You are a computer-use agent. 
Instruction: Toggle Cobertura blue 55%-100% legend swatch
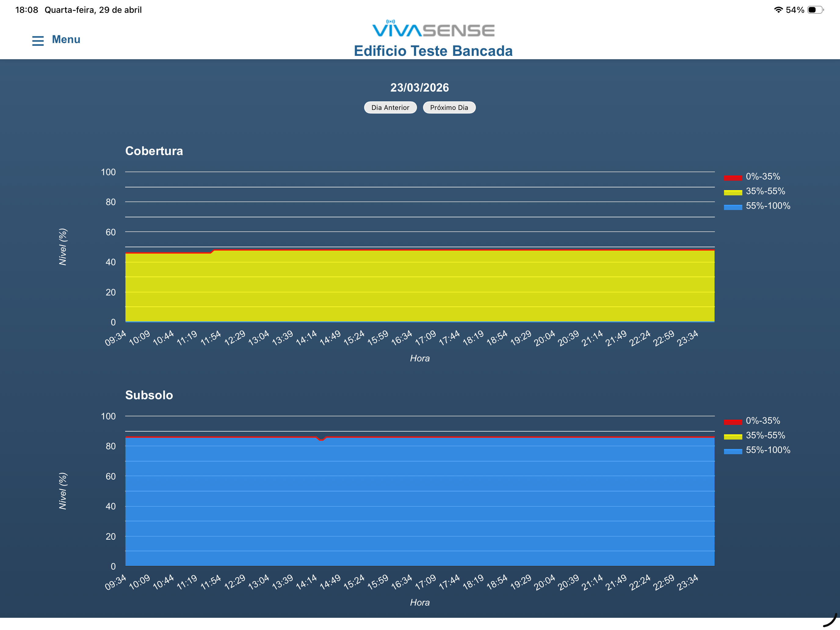tap(733, 207)
